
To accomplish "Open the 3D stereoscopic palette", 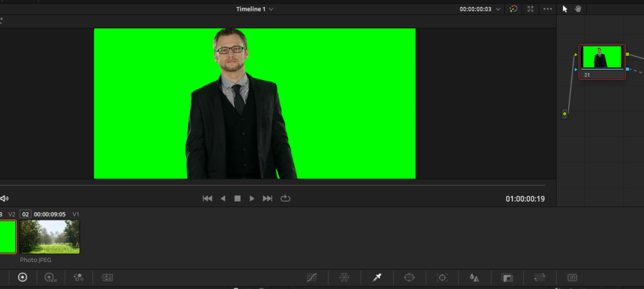I will (x=572, y=277).
